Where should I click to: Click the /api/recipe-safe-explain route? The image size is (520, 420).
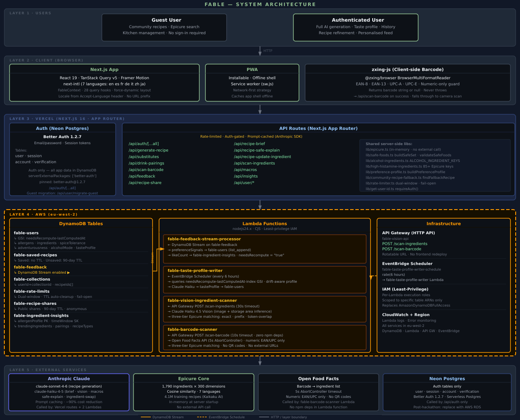pyautogui.click(x=257, y=150)
